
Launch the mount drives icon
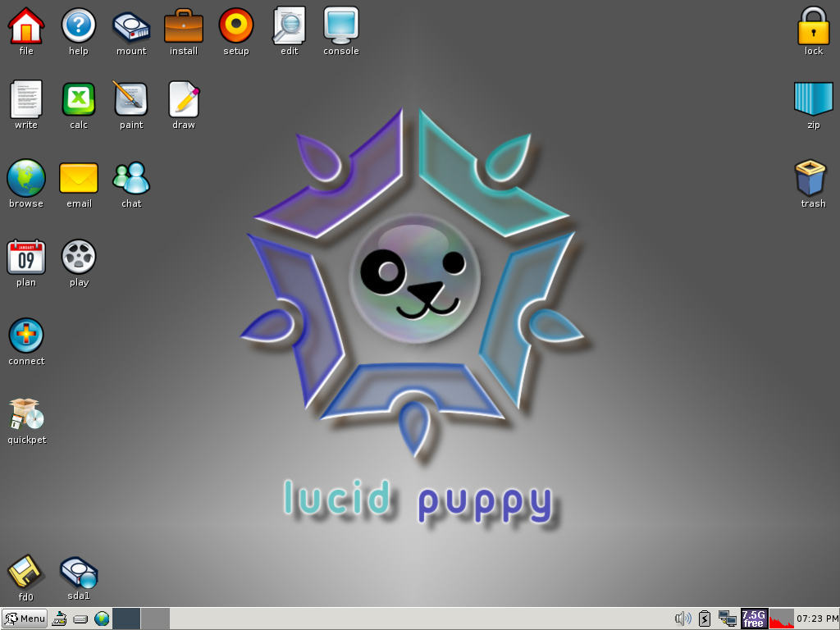pyautogui.click(x=131, y=27)
